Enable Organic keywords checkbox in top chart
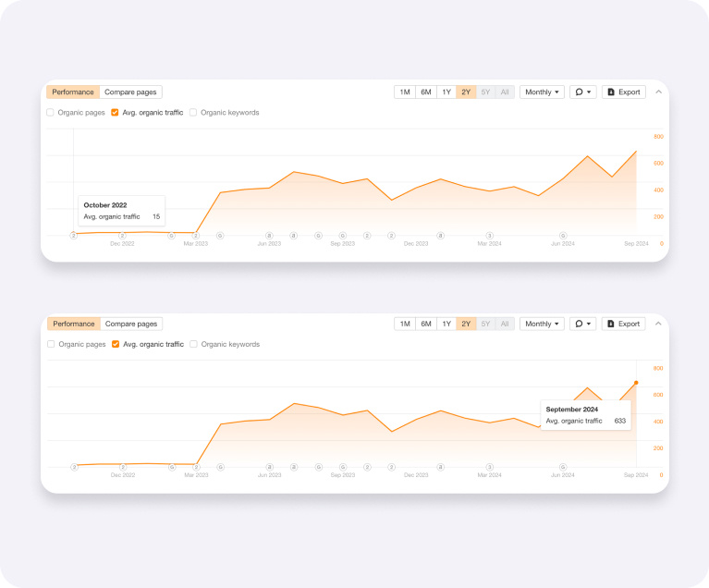Image resolution: width=709 pixels, height=588 pixels. 193,112
